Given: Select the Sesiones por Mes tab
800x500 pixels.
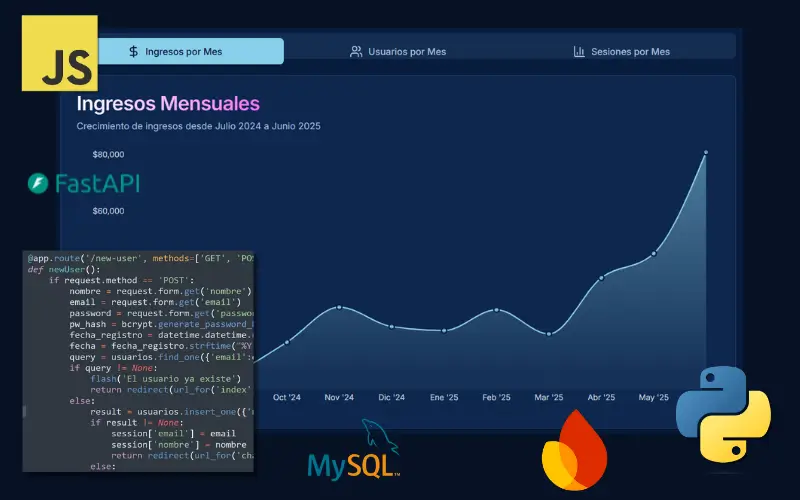Looking at the screenshot, I should click(x=621, y=51).
